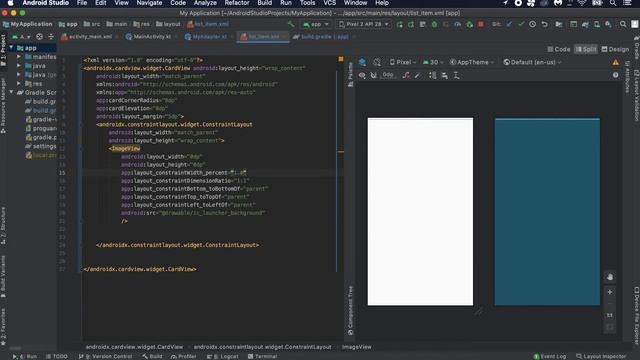Click the layout warning triangle icon
This screenshot has width=640, height=360.
click(616, 62)
